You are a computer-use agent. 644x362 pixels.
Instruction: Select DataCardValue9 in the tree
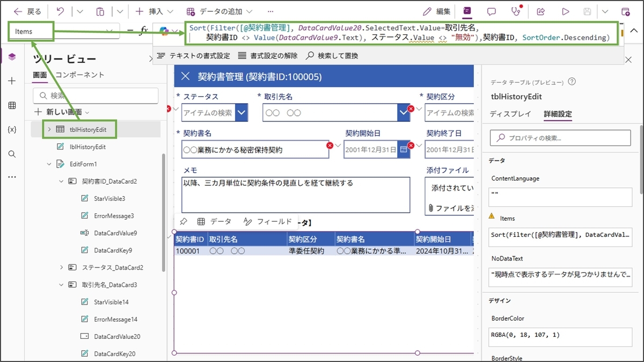[115, 233]
